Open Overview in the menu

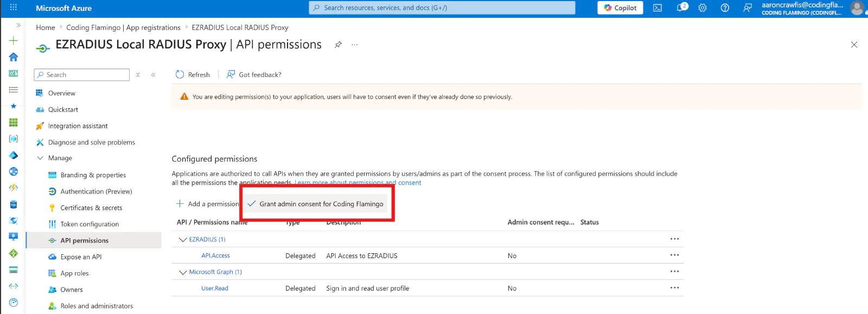(62, 93)
